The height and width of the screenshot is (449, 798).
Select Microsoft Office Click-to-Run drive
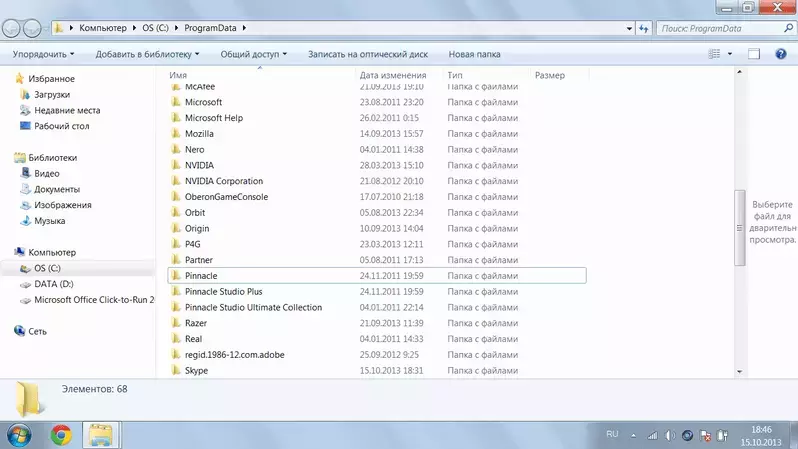[x=94, y=299]
